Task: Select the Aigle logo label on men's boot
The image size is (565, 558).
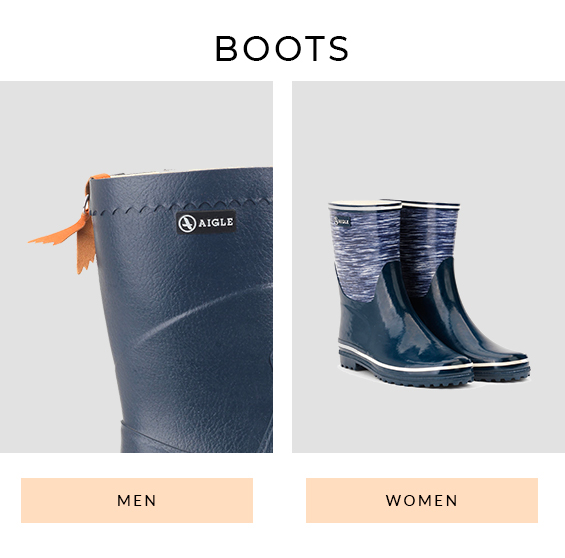Action: coord(206,223)
